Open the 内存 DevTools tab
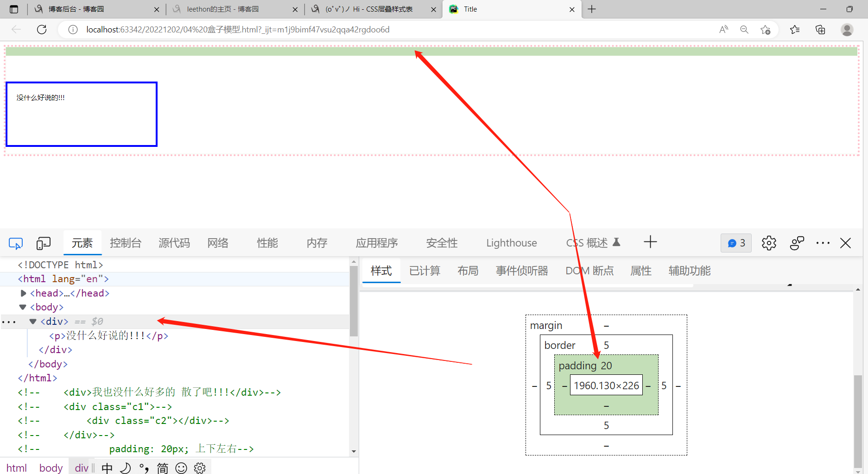868x474 pixels. point(317,243)
